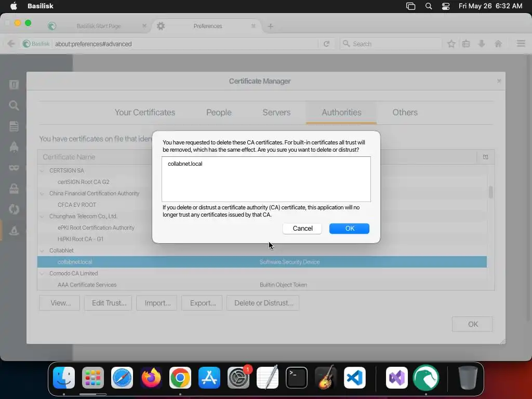Switch to the People tab

[x=219, y=112]
